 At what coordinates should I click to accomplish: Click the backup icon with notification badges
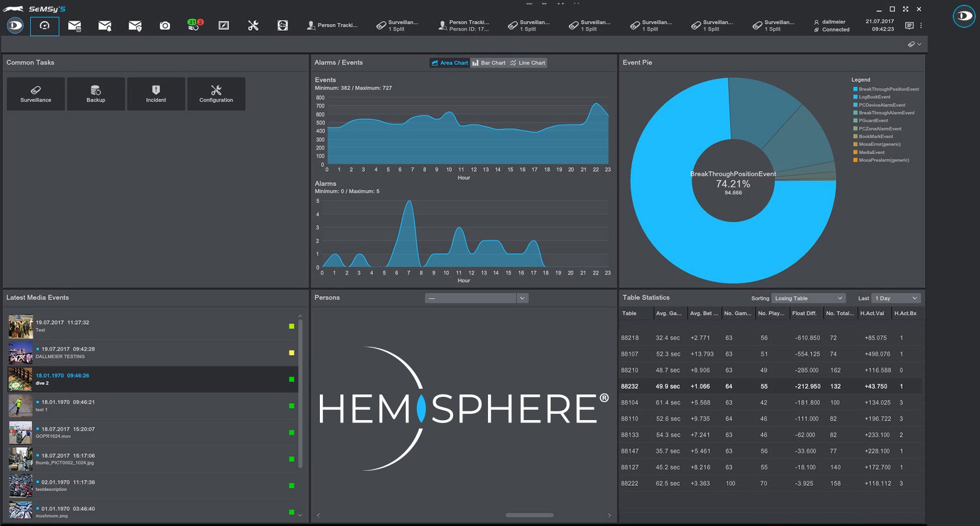pos(195,25)
